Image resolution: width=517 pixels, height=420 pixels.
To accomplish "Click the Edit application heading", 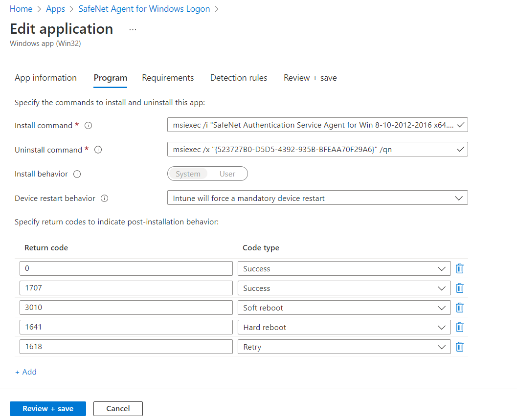I will point(61,29).
